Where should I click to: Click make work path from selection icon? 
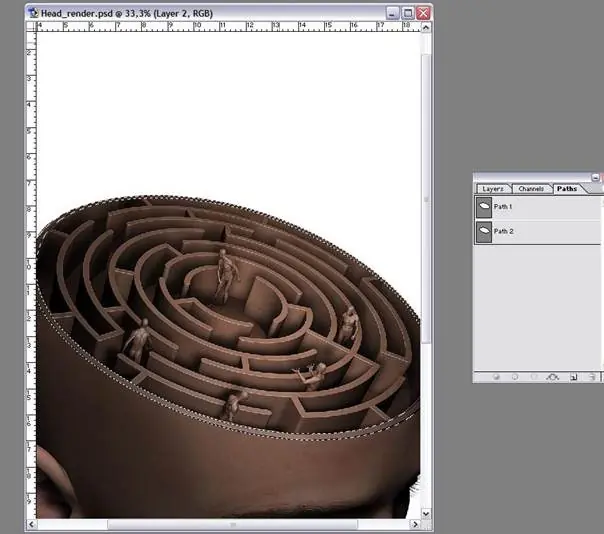click(552, 377)
